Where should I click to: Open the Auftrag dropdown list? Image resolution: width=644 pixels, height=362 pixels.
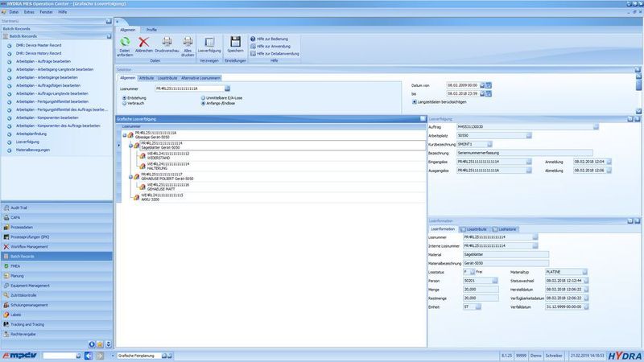(596, 126)
